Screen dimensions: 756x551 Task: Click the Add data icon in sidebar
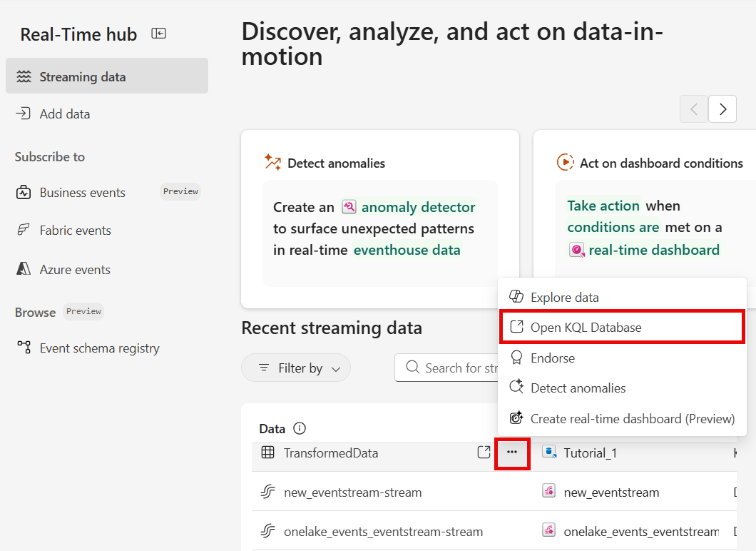(22, 113)
